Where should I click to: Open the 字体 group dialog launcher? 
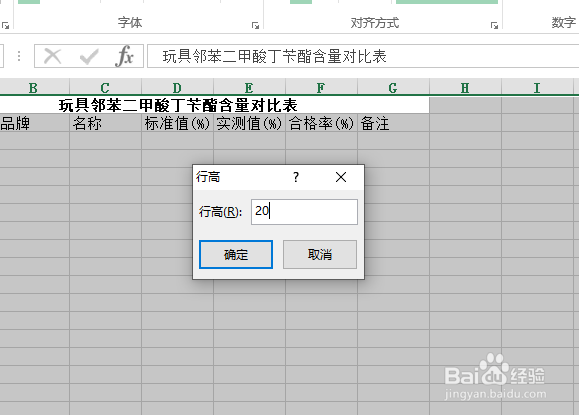click(x=255, y=25)
